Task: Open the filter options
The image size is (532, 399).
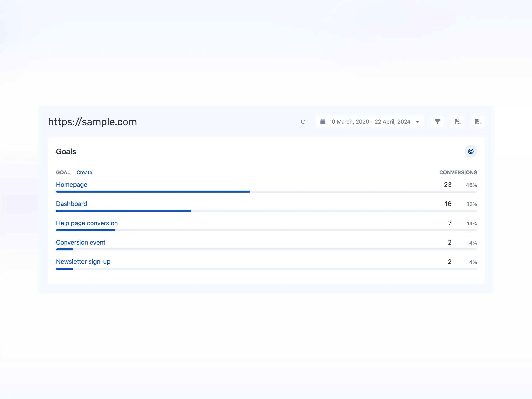Action: pyautogui.click(x=438, y=122)
